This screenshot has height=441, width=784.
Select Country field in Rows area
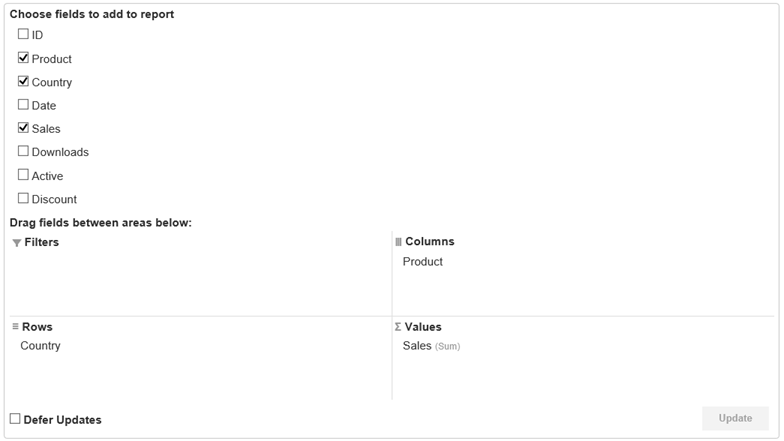point(40,346)
